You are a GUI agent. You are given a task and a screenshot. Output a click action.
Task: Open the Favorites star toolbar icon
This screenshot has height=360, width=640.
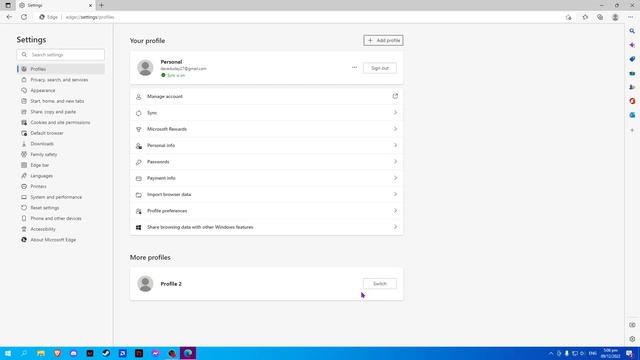pyautogui.click(x=585, y=17)
